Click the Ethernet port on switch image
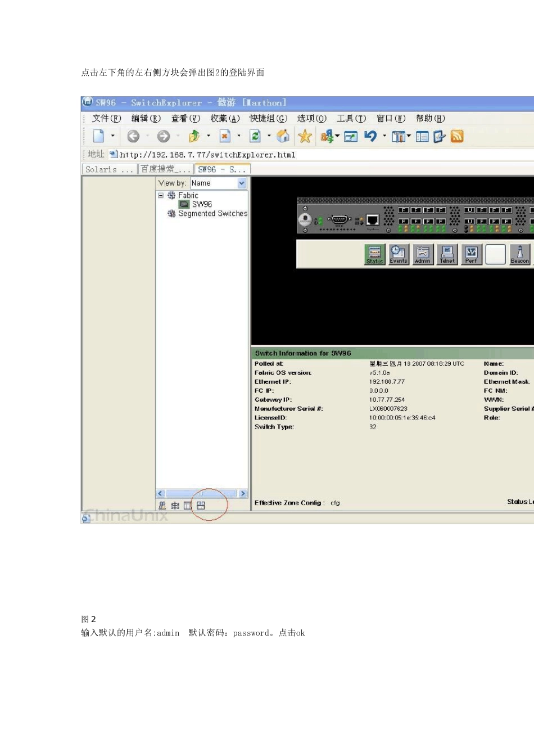534x756 pixels. pos(372,220)
